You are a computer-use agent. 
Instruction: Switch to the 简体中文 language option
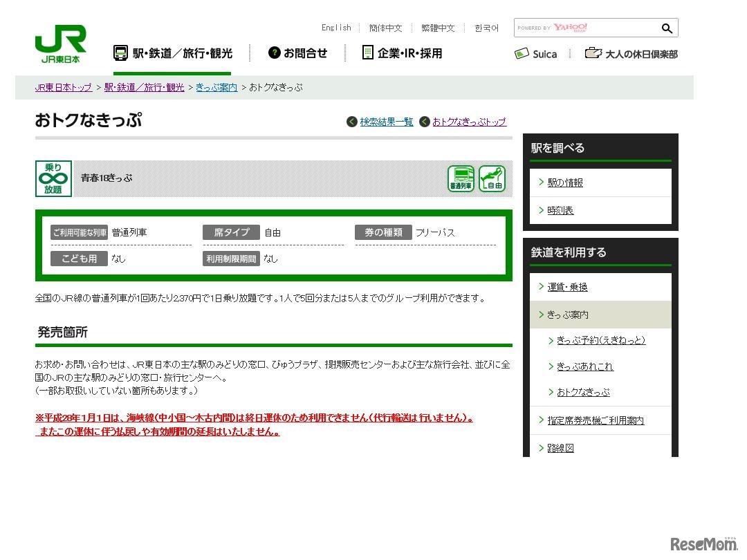385,28
